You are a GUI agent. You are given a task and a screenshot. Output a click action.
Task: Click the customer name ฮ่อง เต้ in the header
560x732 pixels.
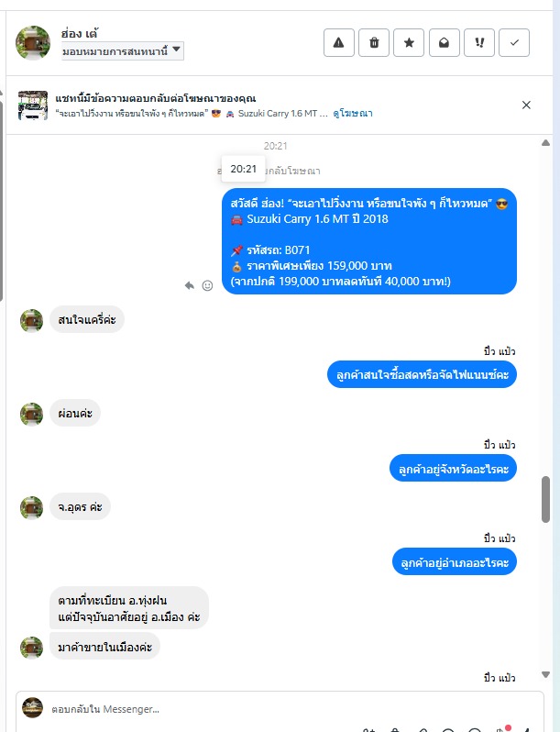coord(79,34)
